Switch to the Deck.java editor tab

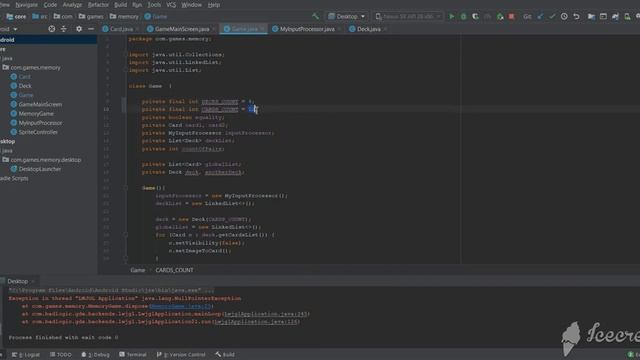point(369,29)
